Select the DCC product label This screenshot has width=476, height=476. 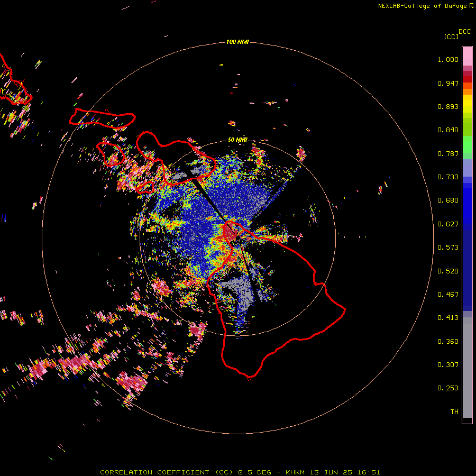(465, 32)
